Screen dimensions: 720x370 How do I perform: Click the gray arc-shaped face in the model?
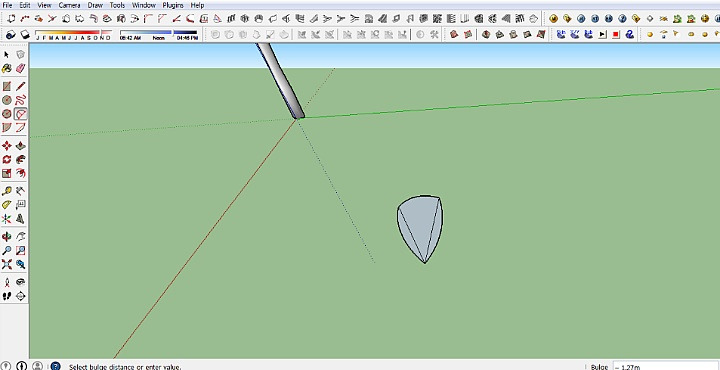click(x=421, y=229)
